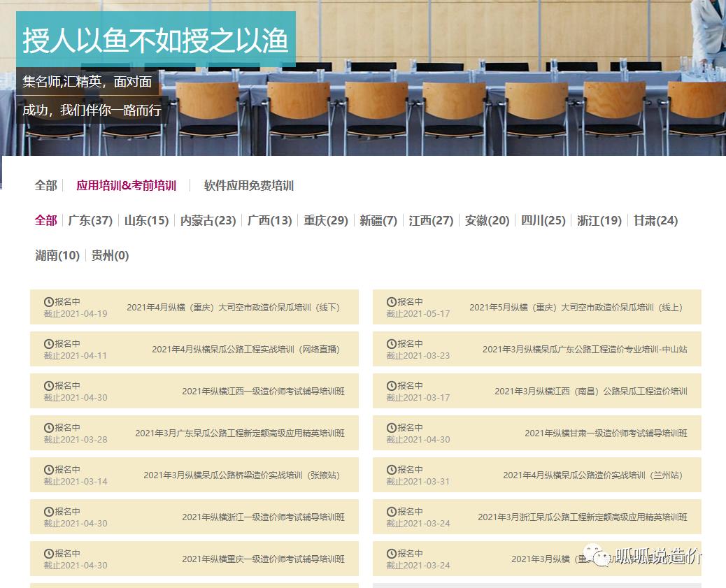This screenshot has height=588, width=726.
Task: Filter courses by 湖南(10)
Action: coord(57,256)
